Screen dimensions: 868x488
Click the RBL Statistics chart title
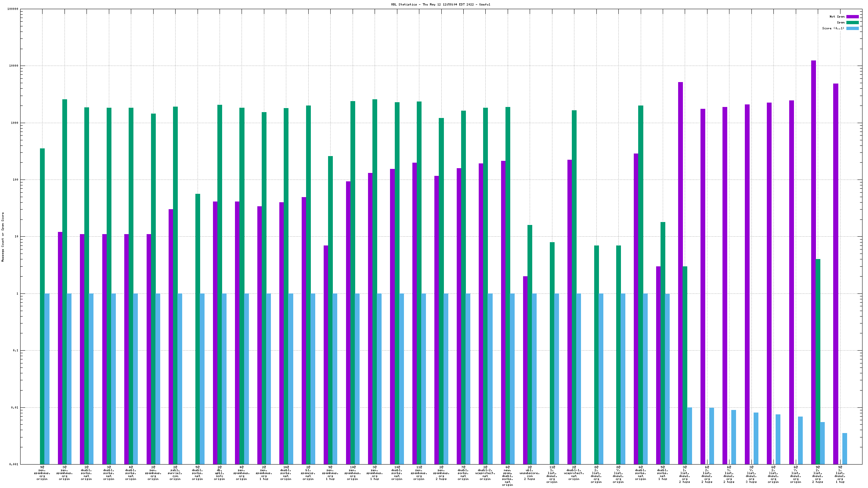440,4
